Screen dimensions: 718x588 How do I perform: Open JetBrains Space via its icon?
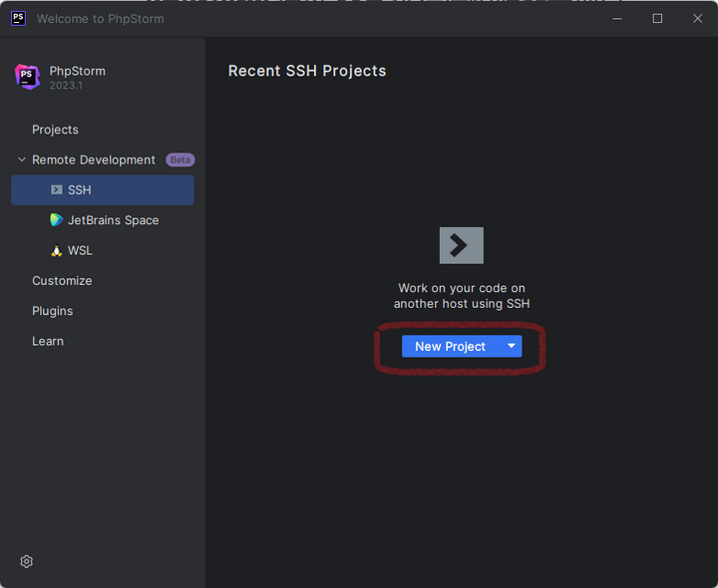coord(57,220)
